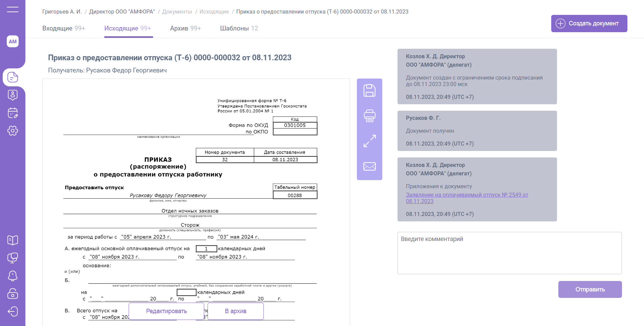This screenshot has height=326, width=644.
Task: Save document using the floppy disk icon
Action: click(x=369, y=90)
